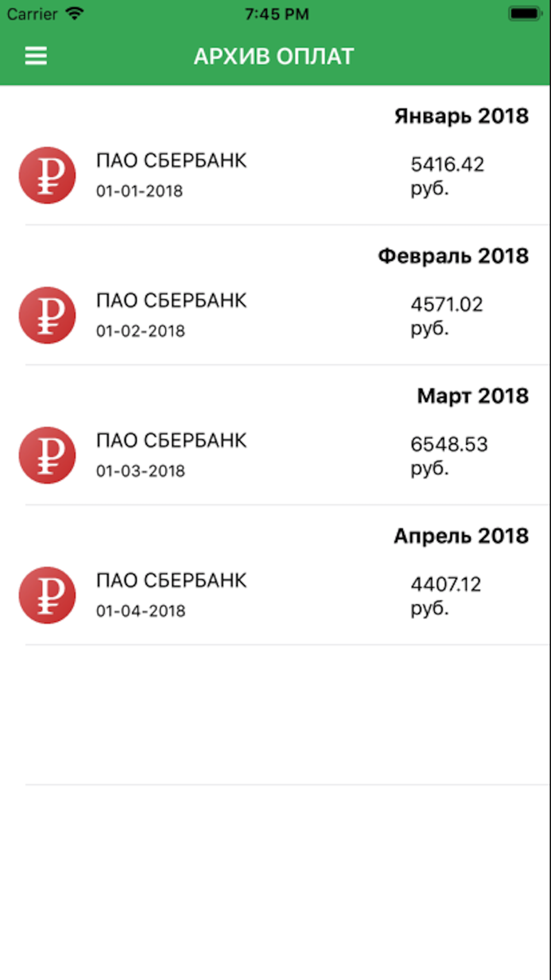Select the 5416.42 руб. amount
The height and width of the screenshot is (980, 551).
point(447,176)
